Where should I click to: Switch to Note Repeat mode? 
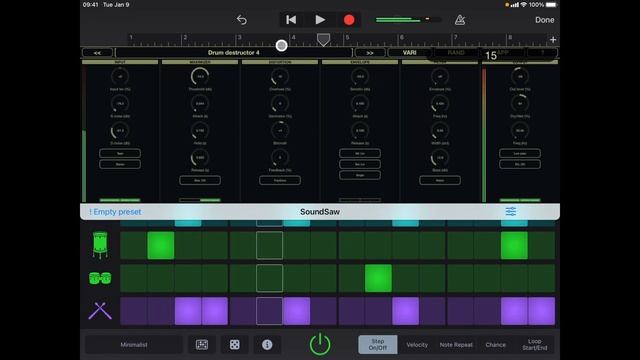coord(456,345)
